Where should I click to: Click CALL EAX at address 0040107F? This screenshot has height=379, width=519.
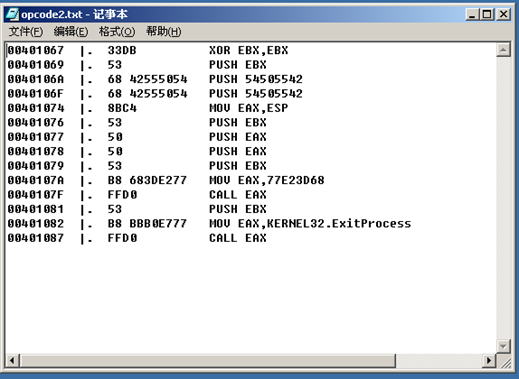[238, 195]
